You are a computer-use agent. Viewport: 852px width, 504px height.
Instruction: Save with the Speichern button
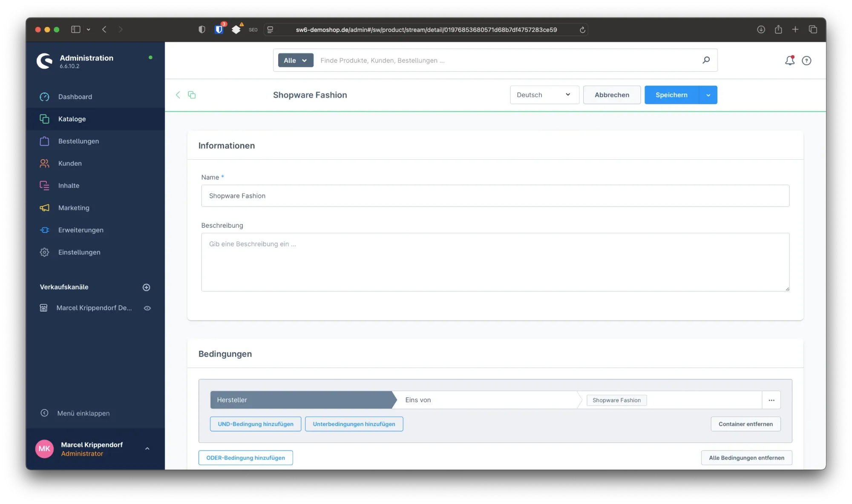click(671, 94)
